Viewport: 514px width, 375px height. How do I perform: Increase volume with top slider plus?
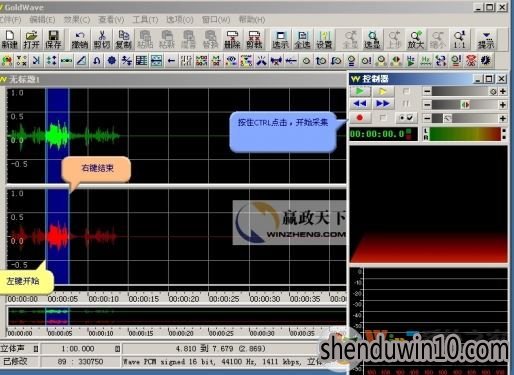click(x=503, y=91)
